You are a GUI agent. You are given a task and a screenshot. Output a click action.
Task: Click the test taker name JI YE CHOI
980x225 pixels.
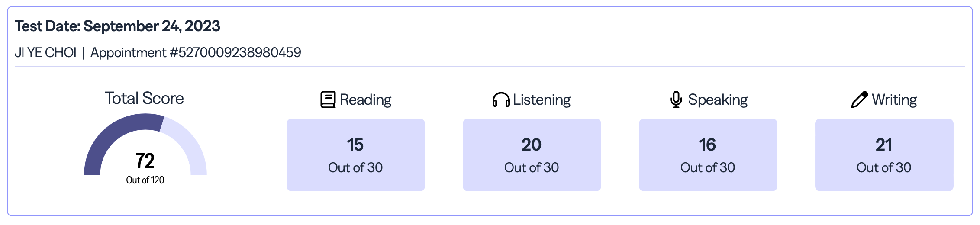click(45, 52)
